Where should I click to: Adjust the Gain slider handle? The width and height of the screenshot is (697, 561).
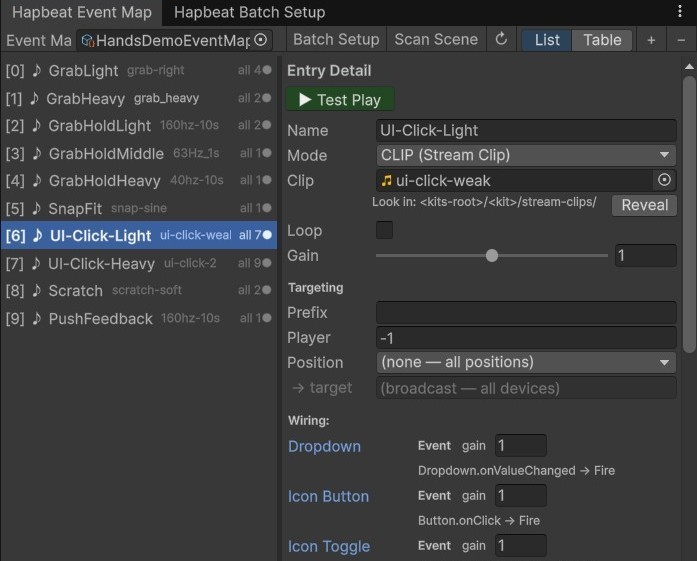pyautogui.click(x=492, y=256)
